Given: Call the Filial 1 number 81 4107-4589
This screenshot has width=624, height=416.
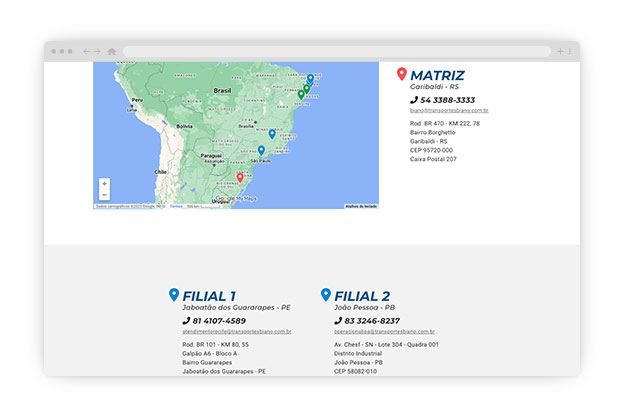Looking at the screenshot, I should (x=219, y=321).
